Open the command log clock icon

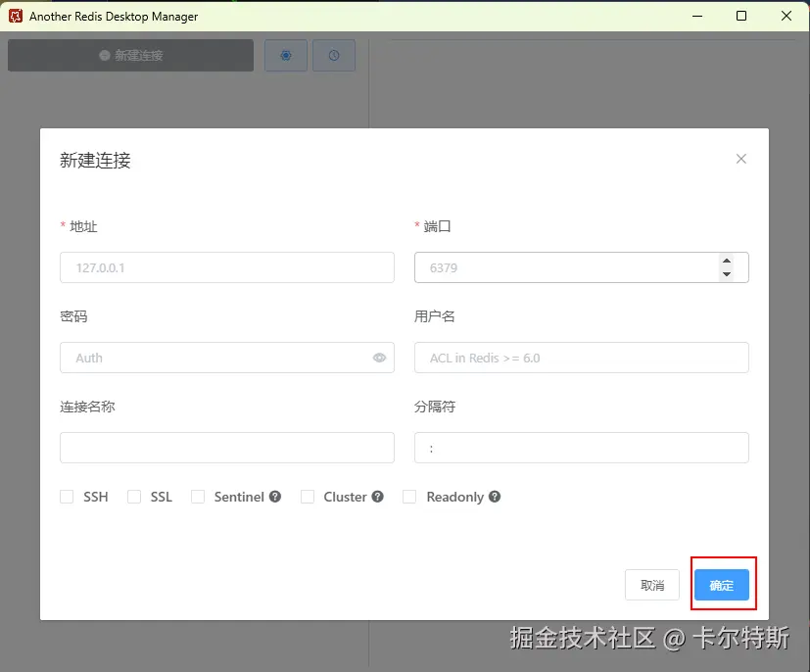pyautogui.click(x=334, y=55)
